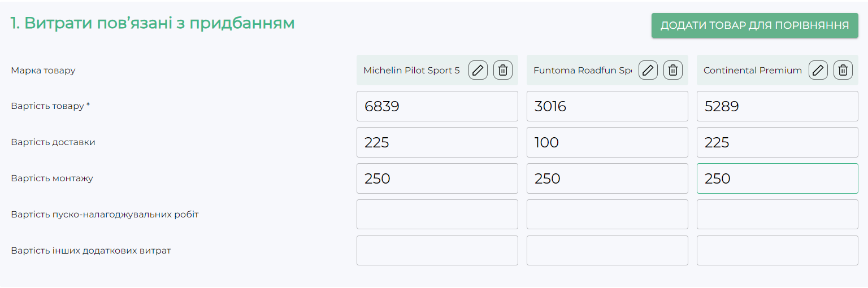
Task: Click the Michelin installation cost field
Action: (437, 178)
